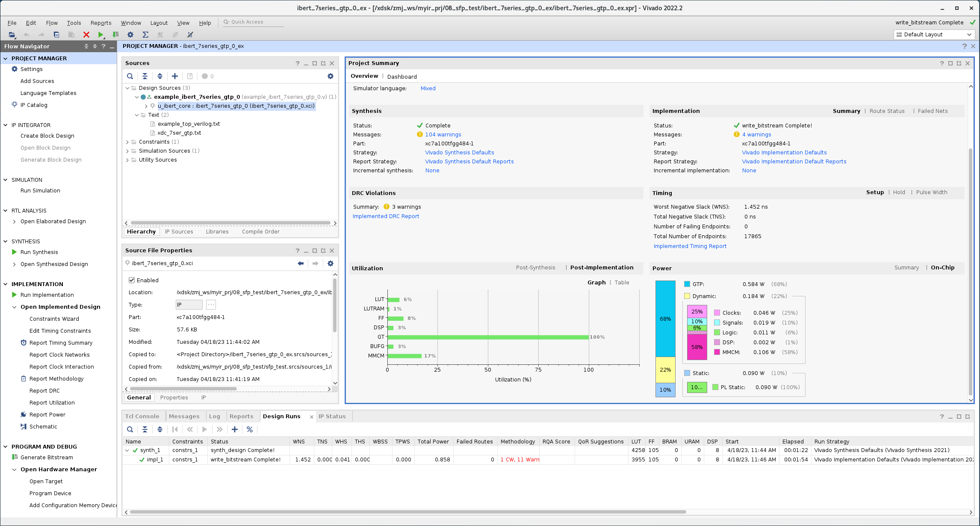Image resolution: width=980 pixels, height=526 pixels.
Task: Open Flow Navigator help question mark
Action: (x=103, y=46)
